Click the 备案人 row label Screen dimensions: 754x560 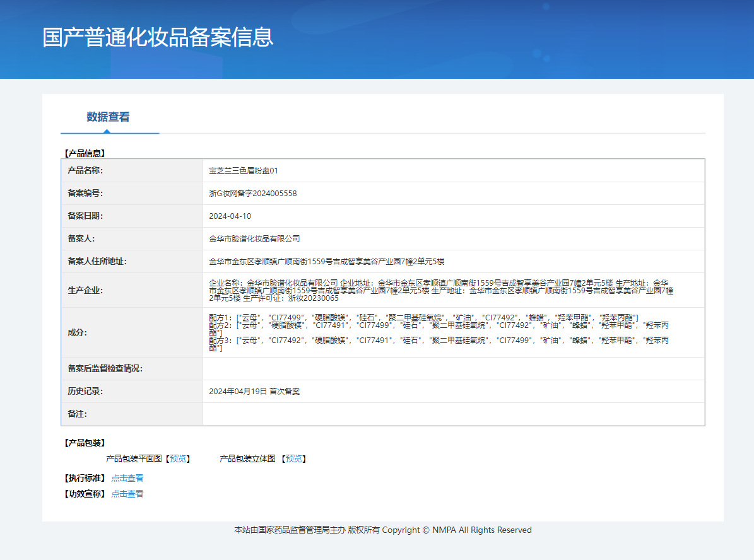pos(81,238)
